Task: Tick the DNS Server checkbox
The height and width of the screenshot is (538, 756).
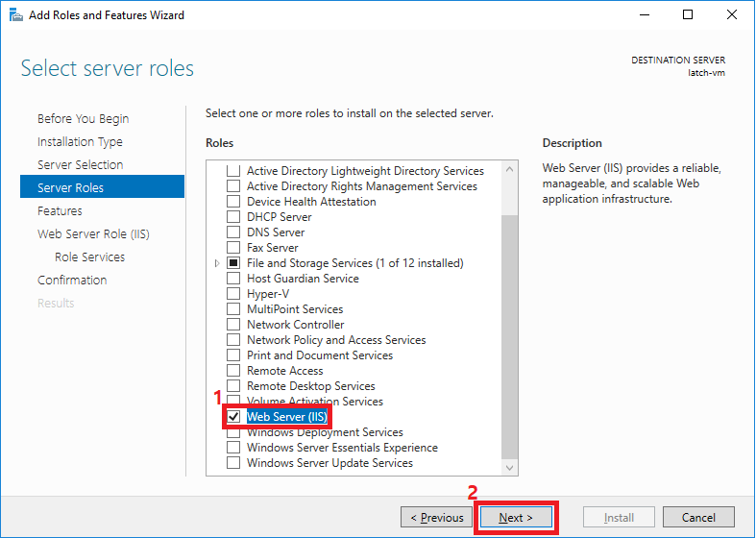Action: [x=233, y=232]
